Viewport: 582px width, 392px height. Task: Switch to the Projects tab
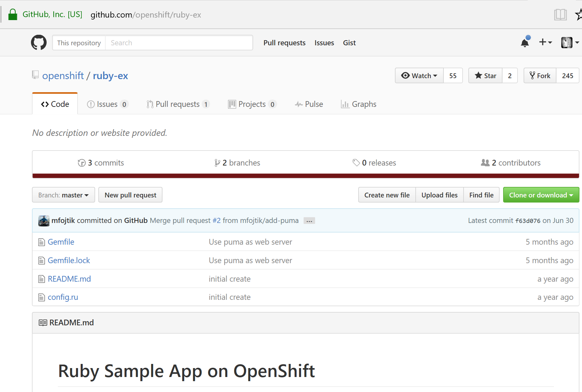point(252,104)
